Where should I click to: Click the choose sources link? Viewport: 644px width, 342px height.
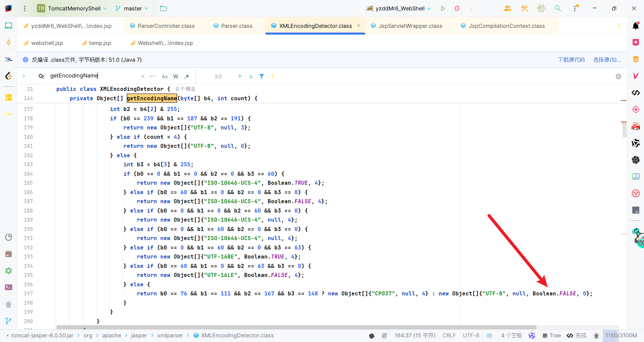(x=607, y=60)
